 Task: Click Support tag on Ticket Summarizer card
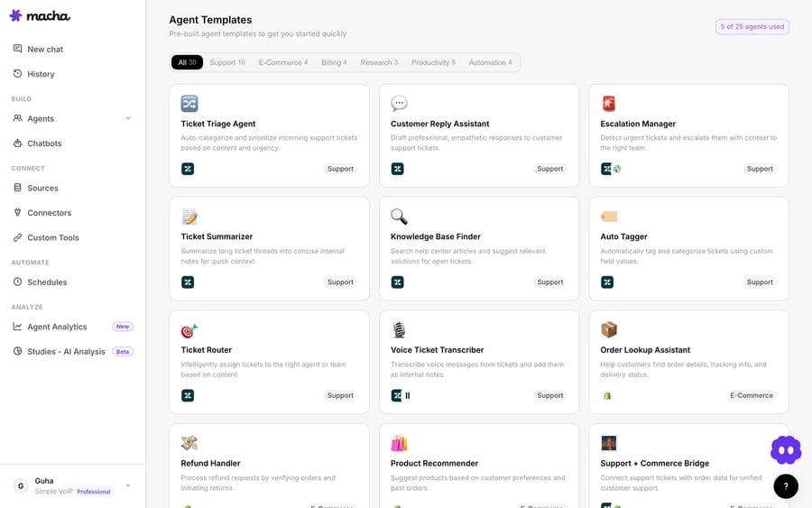pyautogui.click(x=340, y=282)
